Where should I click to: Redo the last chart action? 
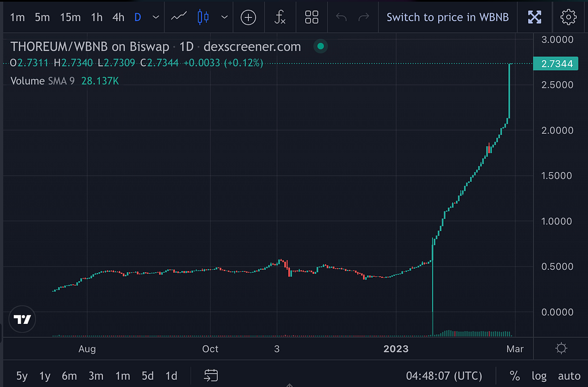[363, 17]
